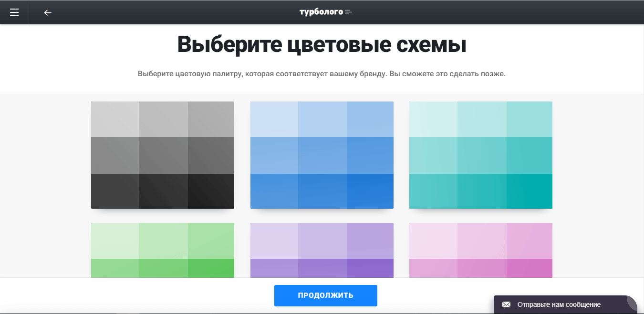
Task: Click the lightest blue swatch in blue palette
Action: (274, 119)
